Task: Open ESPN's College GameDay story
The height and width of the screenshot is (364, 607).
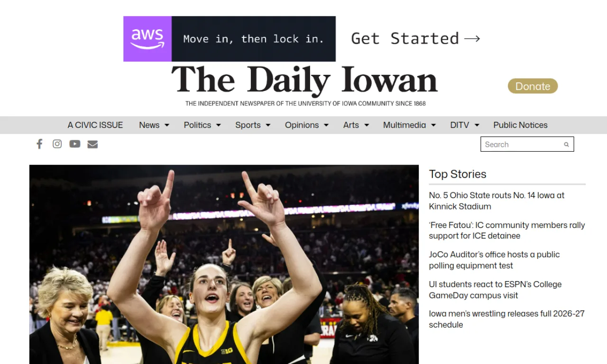Action: tap(495, 290)
